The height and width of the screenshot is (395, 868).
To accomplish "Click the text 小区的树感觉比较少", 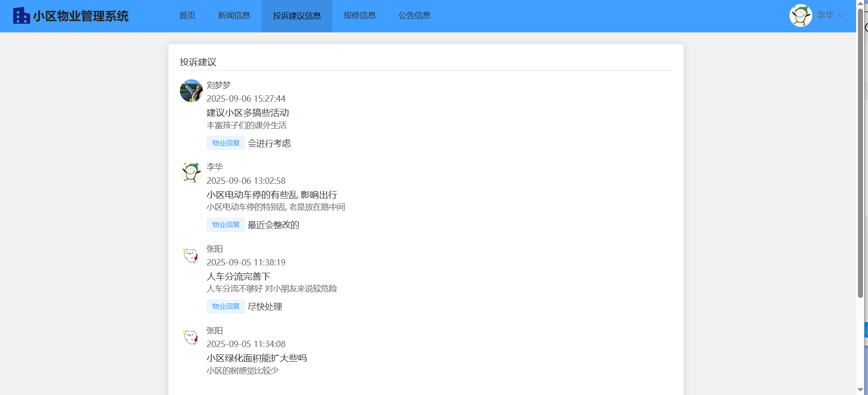I will click(242, 371).
